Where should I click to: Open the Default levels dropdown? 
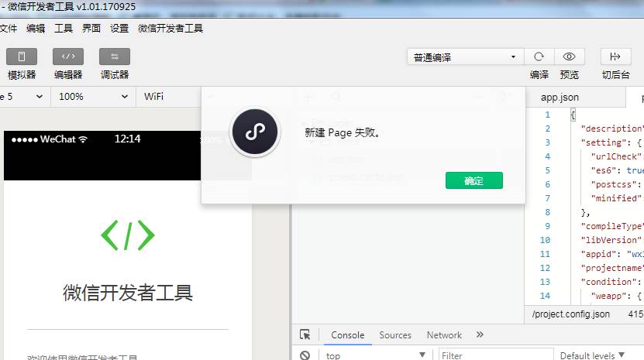[592, 355]
